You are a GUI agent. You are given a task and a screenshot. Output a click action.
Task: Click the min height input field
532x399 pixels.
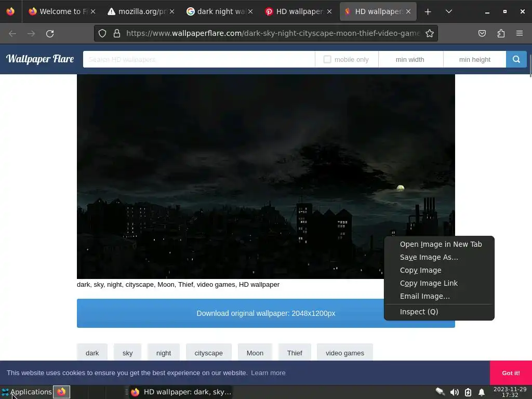tap(475, 59)
